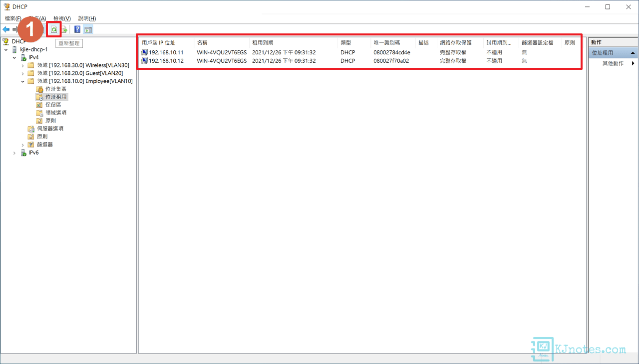Collapse the IPv4 tree node
The height and width of the screenshot is (364, 639).
[x=14, y=57]
